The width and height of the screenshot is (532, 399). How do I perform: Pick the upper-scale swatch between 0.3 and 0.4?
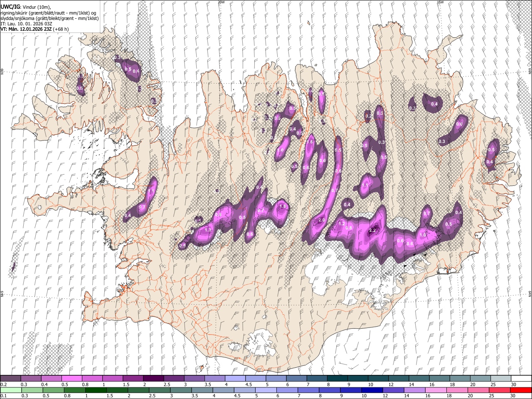(x=31, y=378)
